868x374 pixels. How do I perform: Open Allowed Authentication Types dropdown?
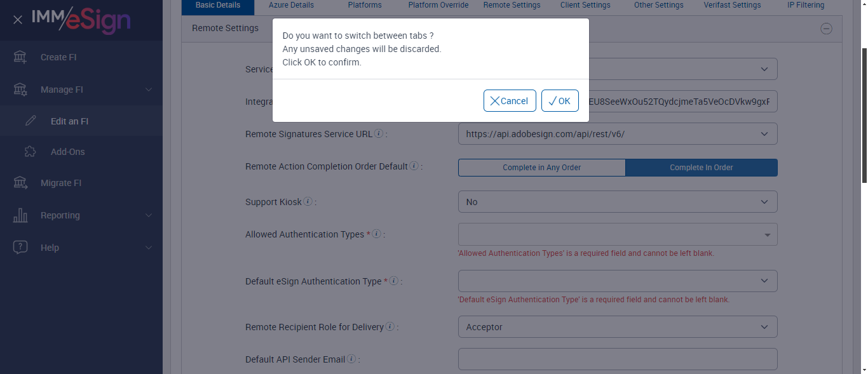point(617,235)
